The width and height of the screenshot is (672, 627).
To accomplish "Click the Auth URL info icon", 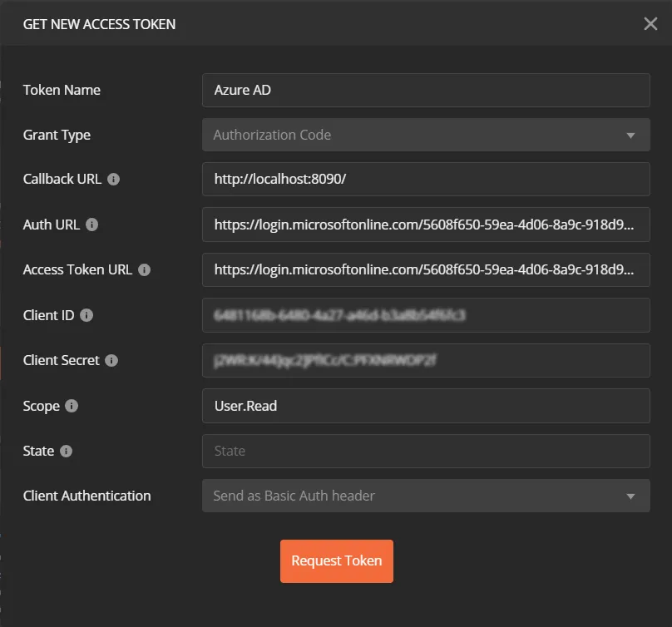I will coord(91,225).
